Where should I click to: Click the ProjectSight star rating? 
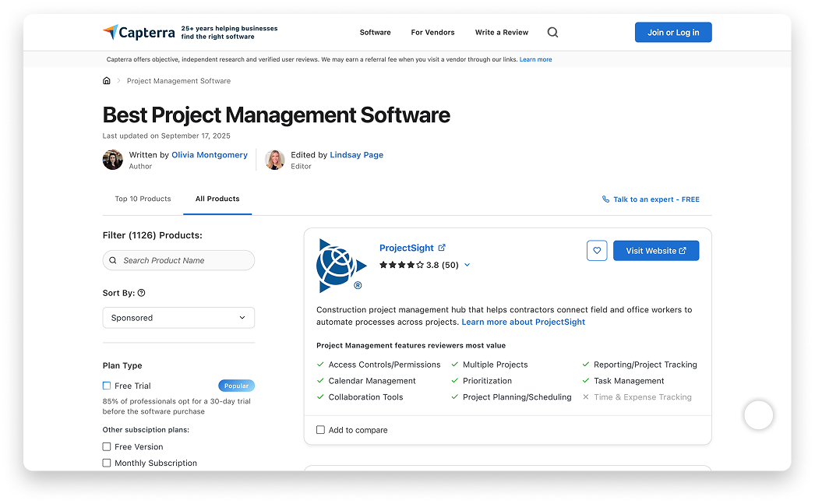(x=401, y=265)
